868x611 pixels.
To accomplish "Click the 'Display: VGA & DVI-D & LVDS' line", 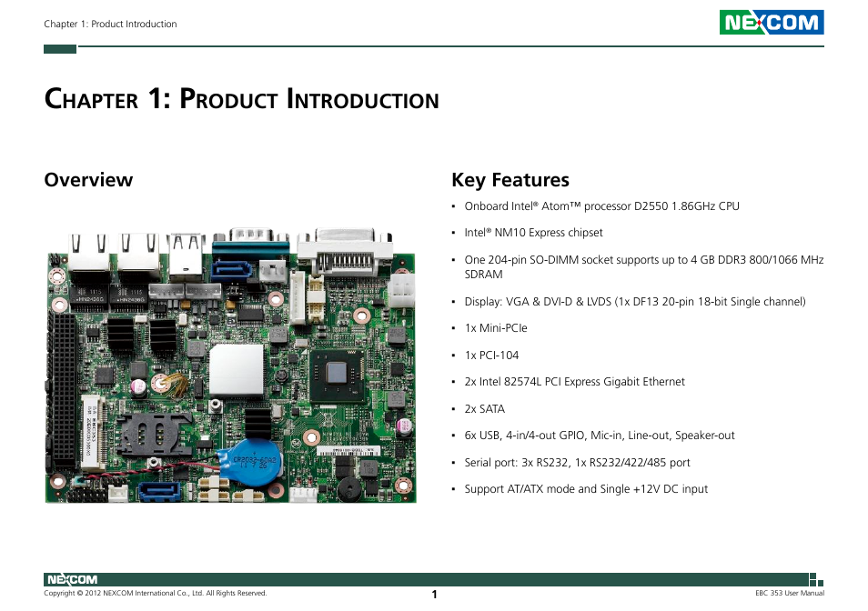I will pyautogui.click(x=635, y=302).
